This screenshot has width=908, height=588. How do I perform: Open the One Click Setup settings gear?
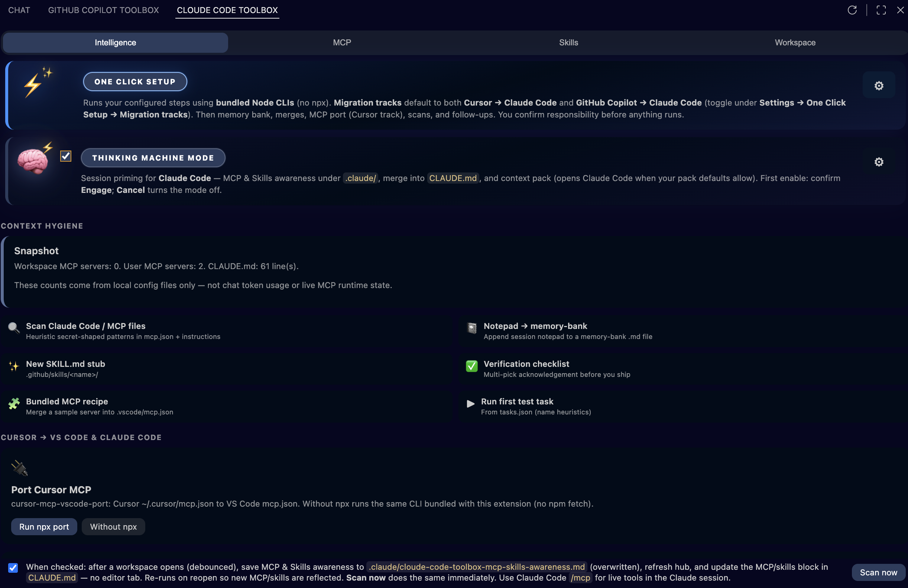pyautogui.click(x=879, y=85)
